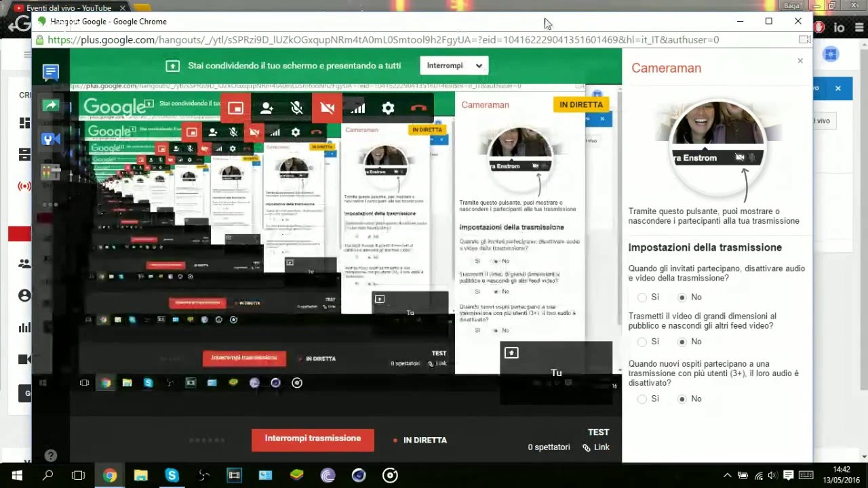868x488 pixels.
Task: Dismiss the blue YouTube banner with X
Action: pyautogui.click(x=838, y=88)
